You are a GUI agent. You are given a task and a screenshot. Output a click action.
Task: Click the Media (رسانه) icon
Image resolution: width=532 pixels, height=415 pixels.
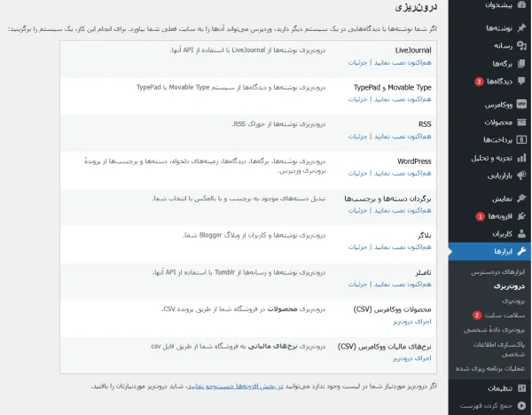(x=521, y=45)
